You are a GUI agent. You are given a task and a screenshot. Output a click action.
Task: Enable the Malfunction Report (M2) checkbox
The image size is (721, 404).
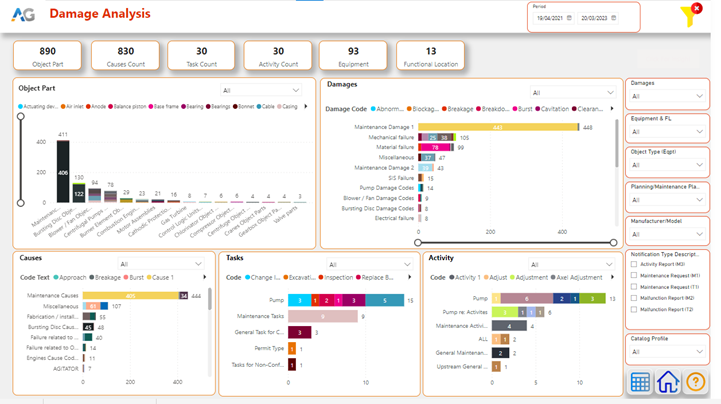pyautogui.click(x=634, y=298)
